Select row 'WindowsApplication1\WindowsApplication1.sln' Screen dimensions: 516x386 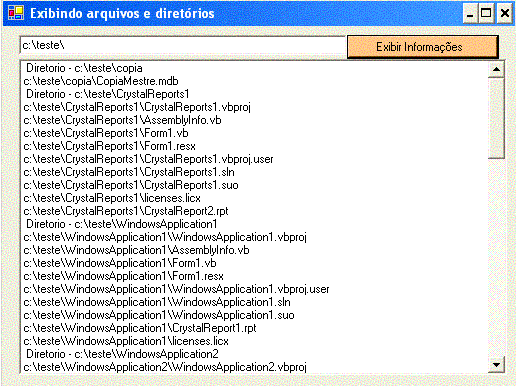pos(255,302)
